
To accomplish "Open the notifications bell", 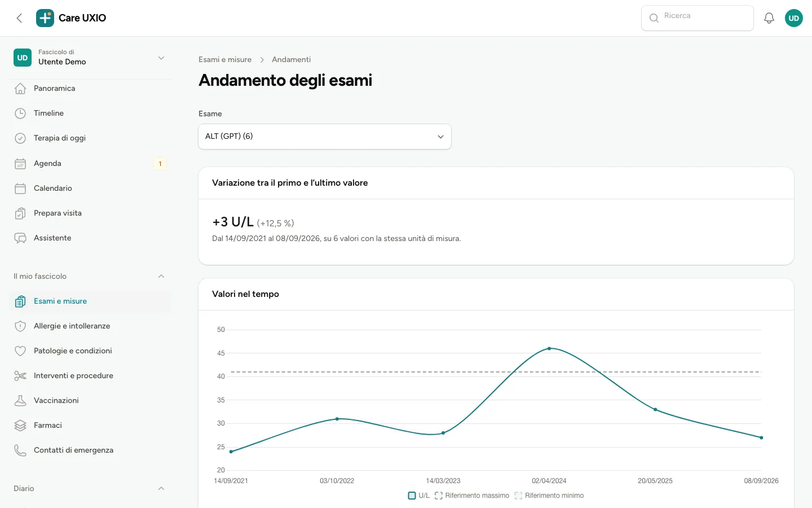I will click(x=769, y=18).
